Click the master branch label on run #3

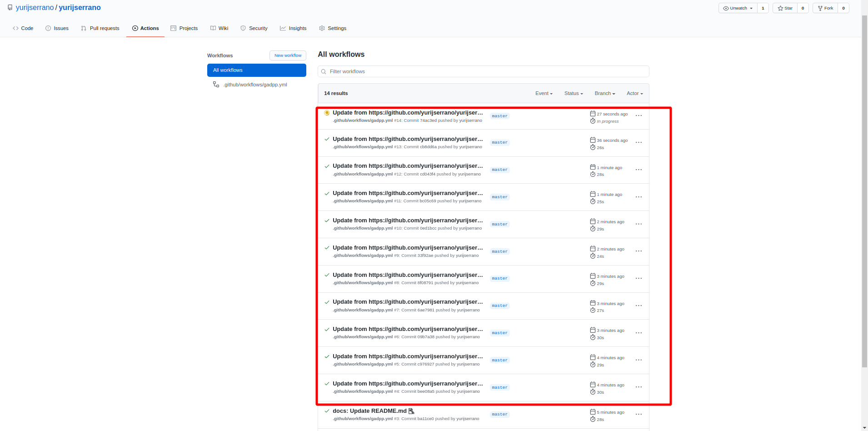(x=499, y=415)
